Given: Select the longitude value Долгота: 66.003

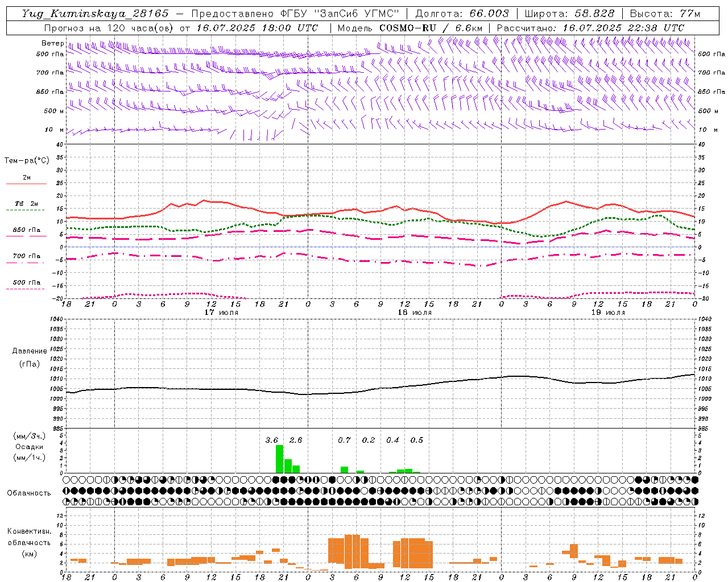Looking at the screenshot, I should 462,14.
